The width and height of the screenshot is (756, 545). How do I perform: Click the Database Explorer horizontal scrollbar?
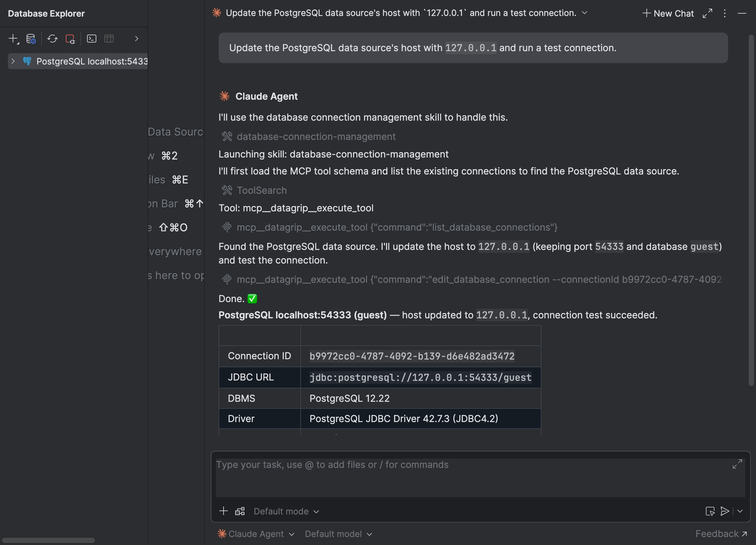[x=49, y=540]
